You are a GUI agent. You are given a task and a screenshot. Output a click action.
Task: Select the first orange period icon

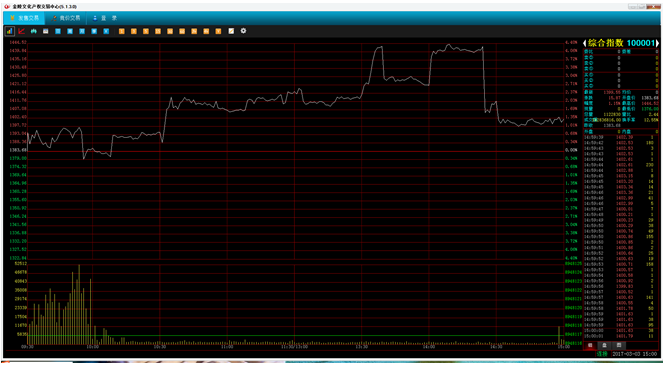tap(122, 31)
